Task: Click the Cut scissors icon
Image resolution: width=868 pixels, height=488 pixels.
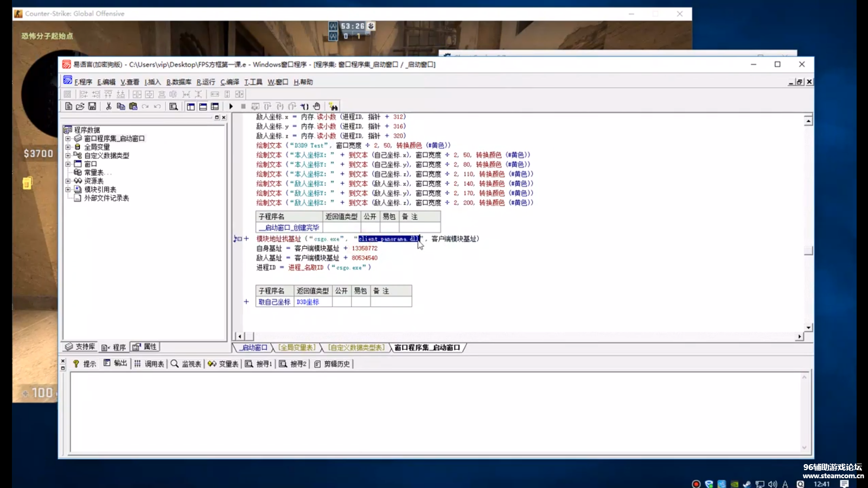Action: 108,106
